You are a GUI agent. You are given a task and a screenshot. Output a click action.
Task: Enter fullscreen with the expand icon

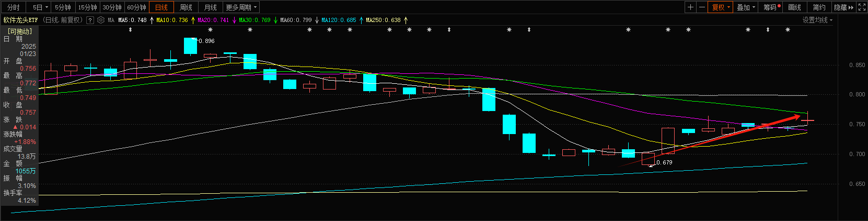tap(862, 7)
